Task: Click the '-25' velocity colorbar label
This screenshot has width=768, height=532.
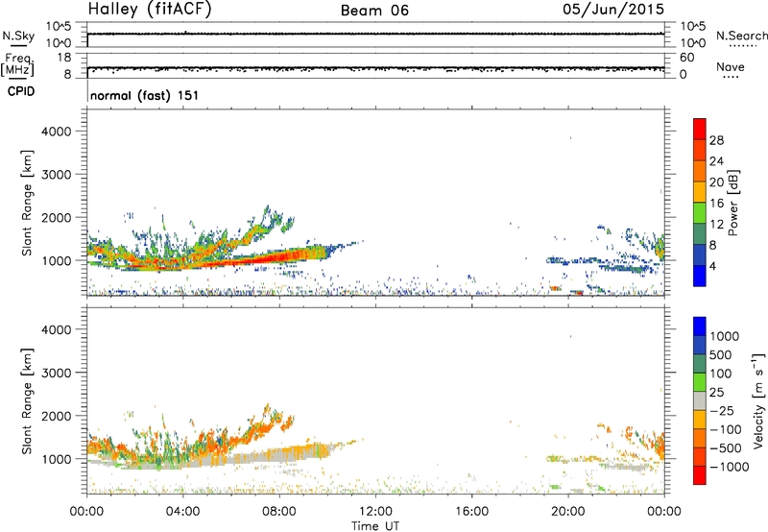Action: tap(722, 411)
